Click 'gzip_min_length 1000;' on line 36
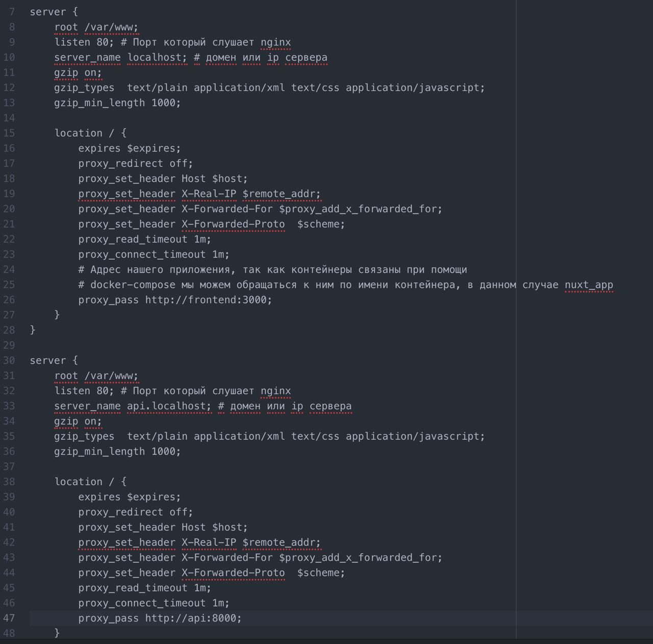653x644 pixels. point(118,452)
